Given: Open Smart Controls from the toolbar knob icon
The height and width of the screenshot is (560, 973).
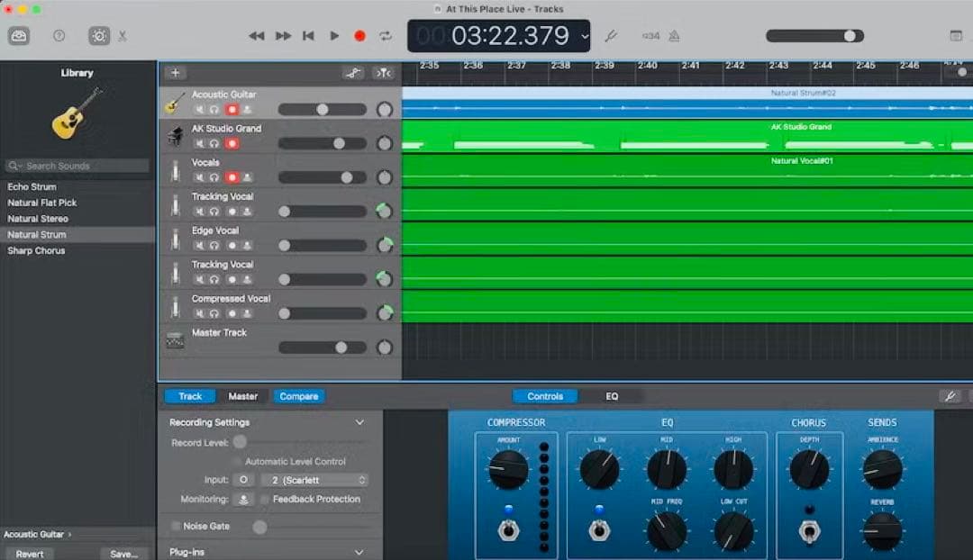Looking at the screenshot, I should point(97,36).
